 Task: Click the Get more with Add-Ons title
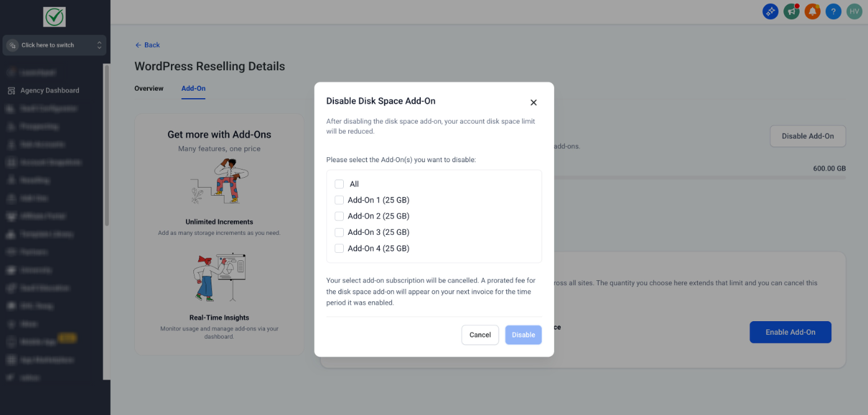(219, 134)
